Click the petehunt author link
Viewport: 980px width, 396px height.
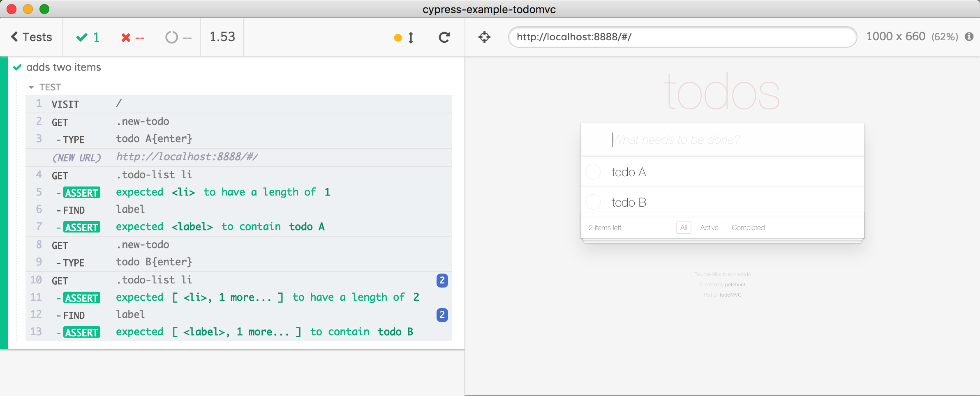click(x=735, y=285)
